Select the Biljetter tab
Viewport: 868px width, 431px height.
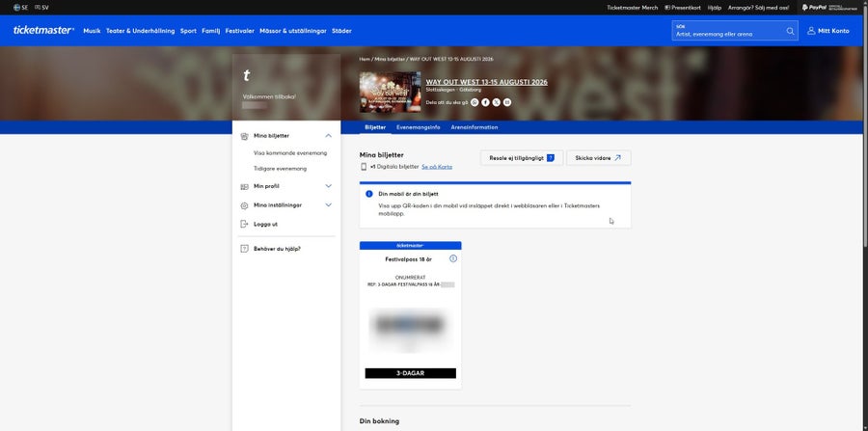(x=375, y=127)
